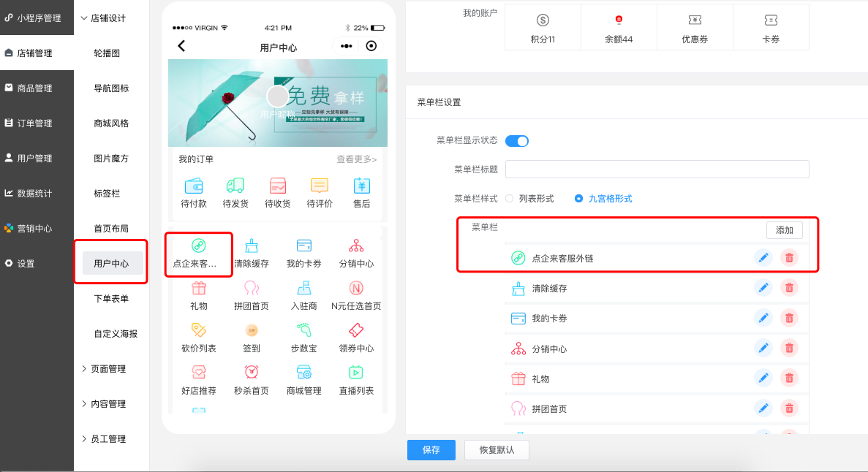Click the 待收货 order icon
The image size is (868, 472).
click(277, 186)
